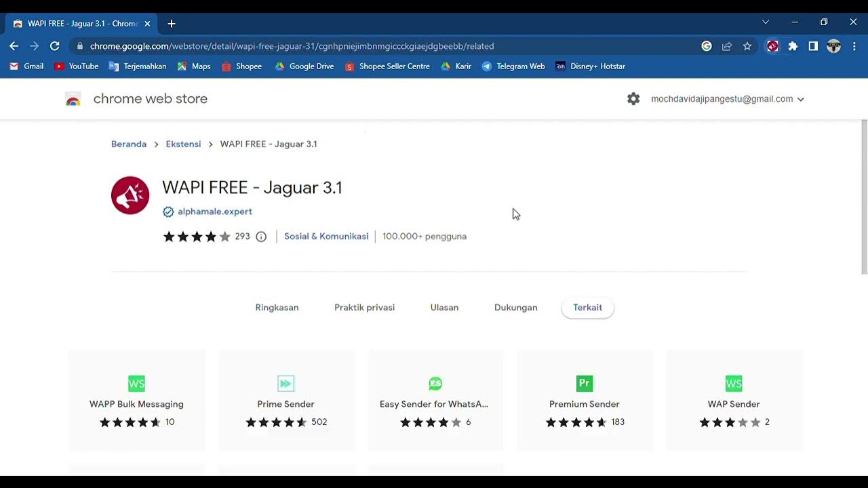Open the Shopee bookmark
The image size is (868, 488).
pos(241,66)
